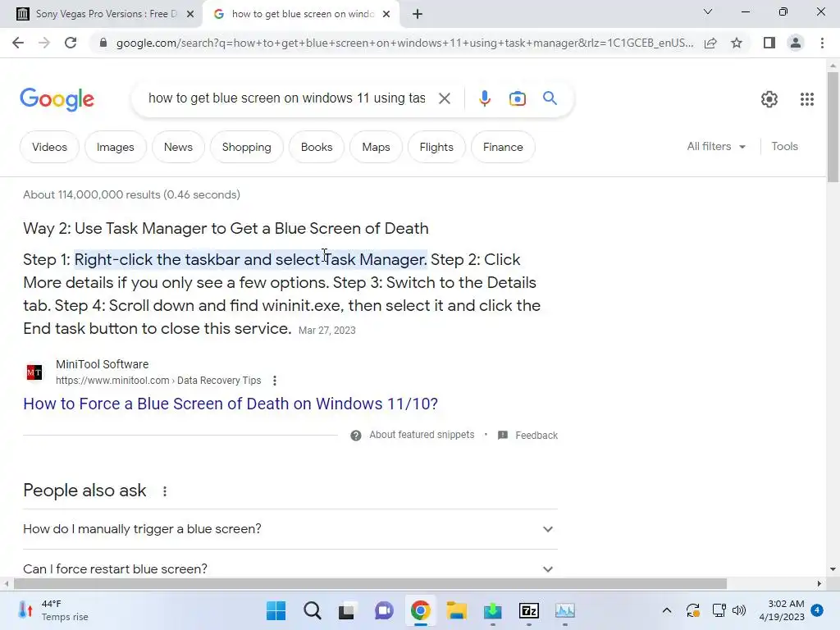Open 'How to Force a Blue Screen of Death' link
Viewport: 840px width, 630px height.
(231, 404)
